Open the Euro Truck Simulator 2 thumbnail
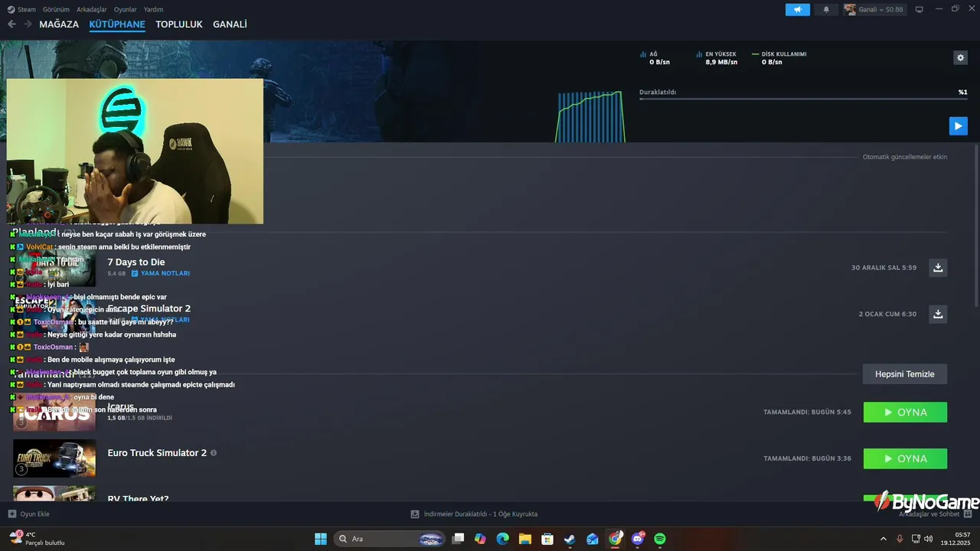The image size is (980, 551). (x=54, y=458)
